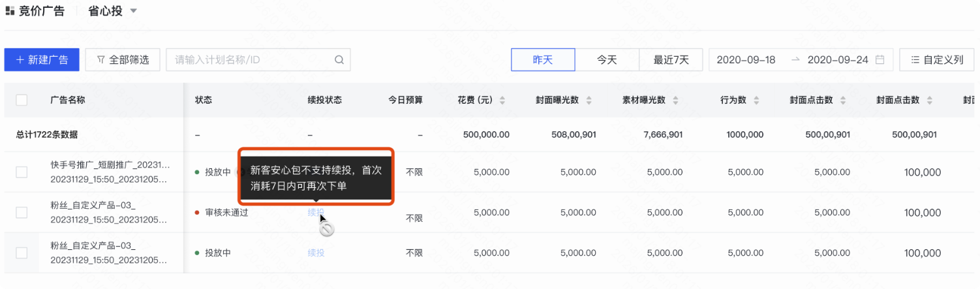Screen dimensions: 980x289
Task: Select the 今天 date tab
Action: [x=607, y=59]
